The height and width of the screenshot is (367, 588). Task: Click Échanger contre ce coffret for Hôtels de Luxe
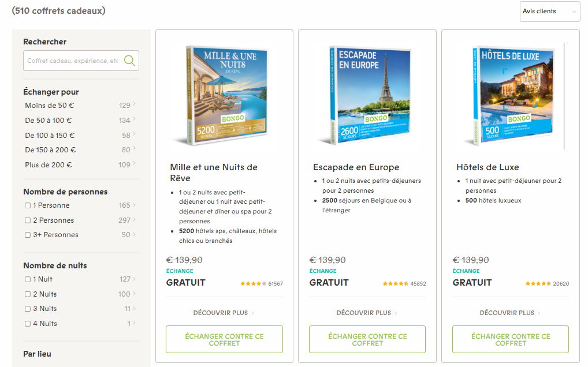pos(510,339)
